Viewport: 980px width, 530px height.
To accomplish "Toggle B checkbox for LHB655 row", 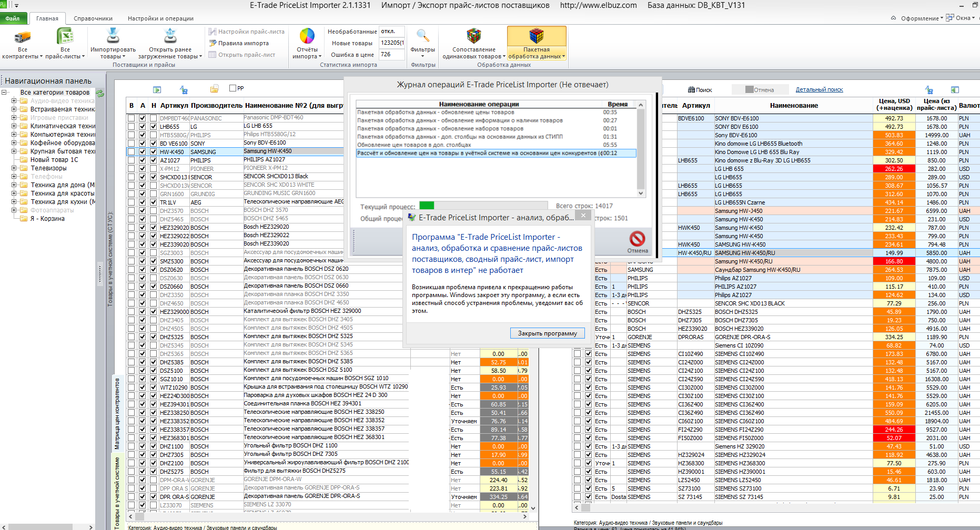I will 131,127.
